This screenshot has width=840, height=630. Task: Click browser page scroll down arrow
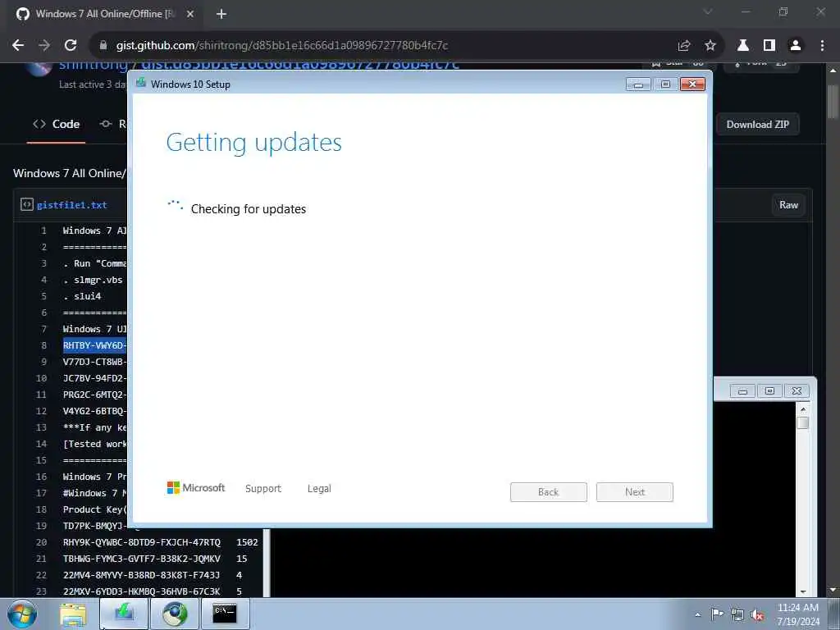pyautogui.click(x=833, y=591)
